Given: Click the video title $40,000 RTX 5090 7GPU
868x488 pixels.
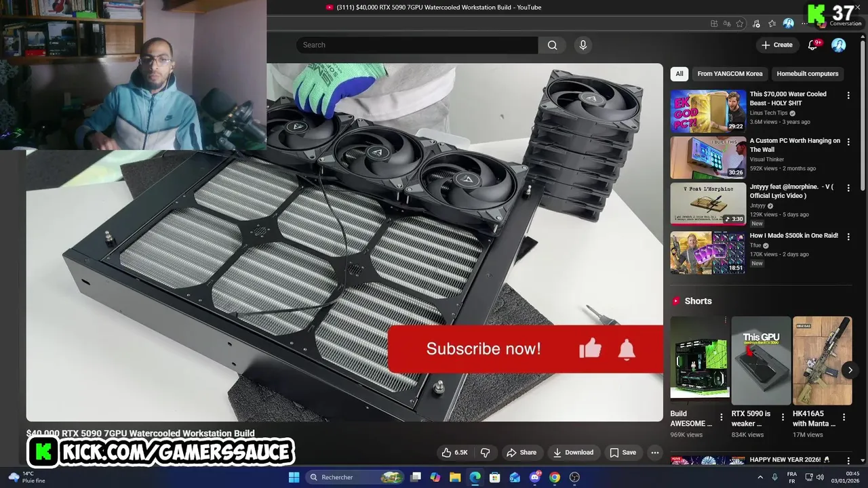Looking at the screenshot, I should pos(140,433).
